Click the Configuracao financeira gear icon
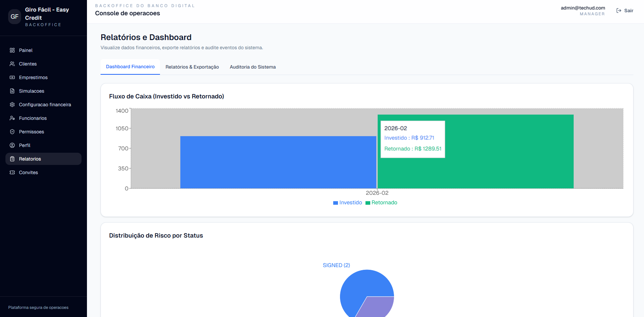 click(12, 105)
